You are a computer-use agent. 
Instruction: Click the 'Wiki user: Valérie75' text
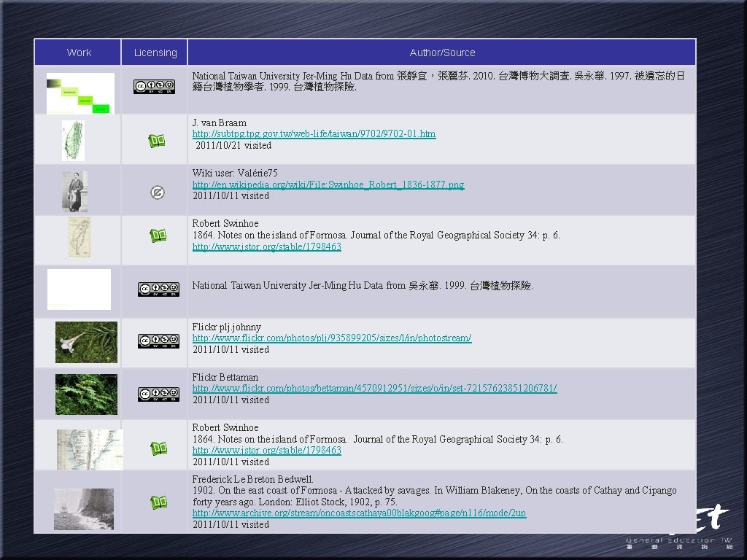click(x=235, y=173)
